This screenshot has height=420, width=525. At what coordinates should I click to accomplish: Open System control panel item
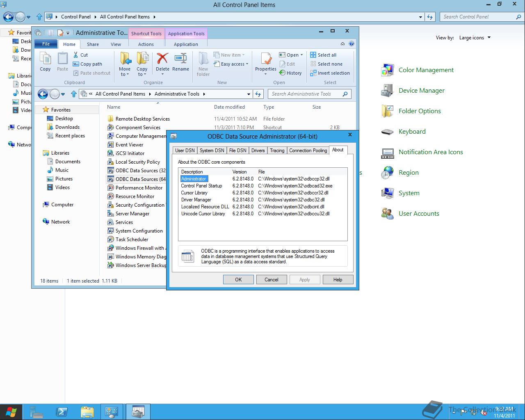400,193
